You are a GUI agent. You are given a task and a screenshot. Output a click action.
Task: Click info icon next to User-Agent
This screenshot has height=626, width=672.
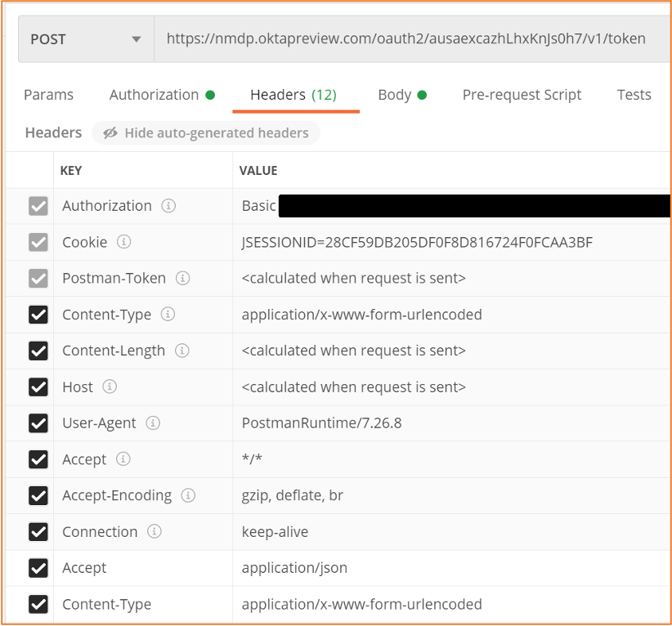tap(153, 423)
